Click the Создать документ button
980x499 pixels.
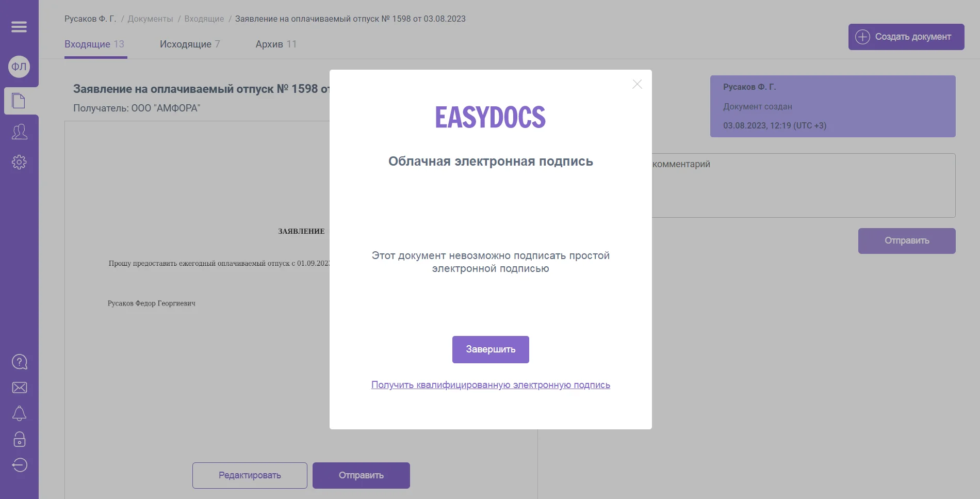tap(906, 37)
